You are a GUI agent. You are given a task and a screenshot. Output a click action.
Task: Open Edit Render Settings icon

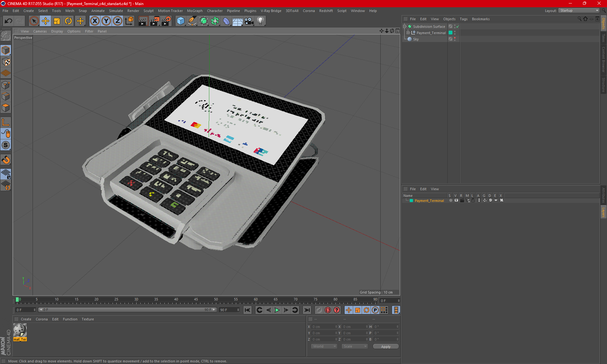(166, 21)
